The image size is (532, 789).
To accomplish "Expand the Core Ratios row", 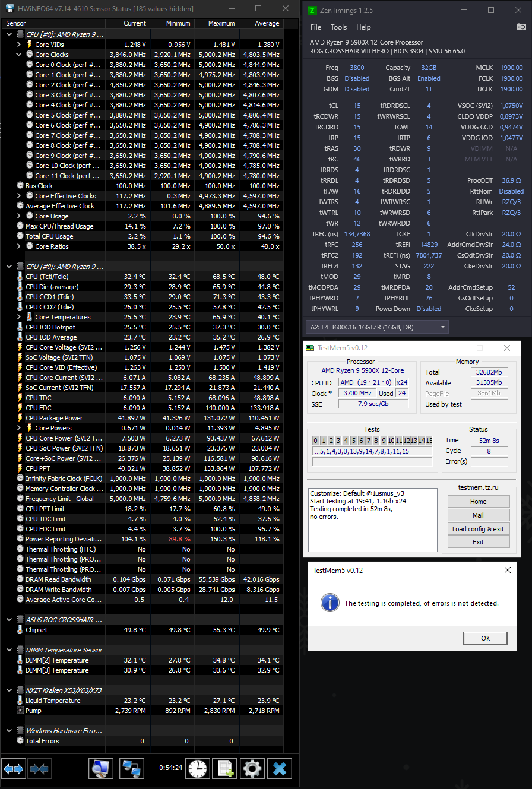I will (x=20, y=246).
